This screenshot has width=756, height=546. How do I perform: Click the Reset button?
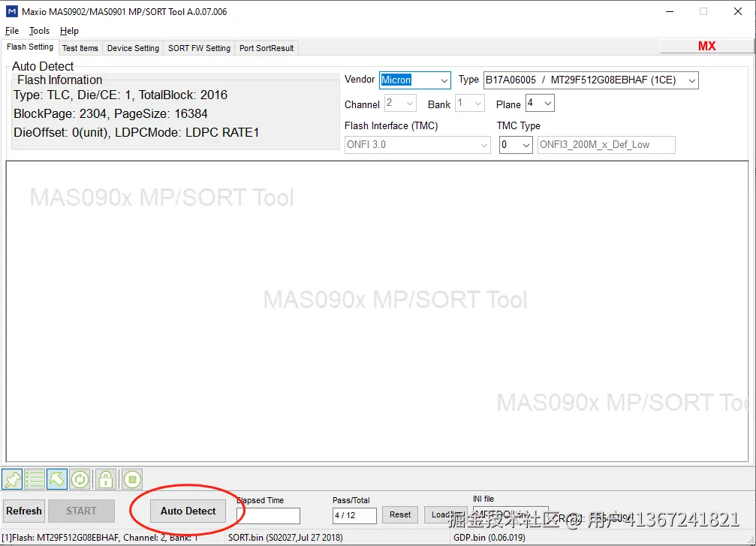point(400,514)
